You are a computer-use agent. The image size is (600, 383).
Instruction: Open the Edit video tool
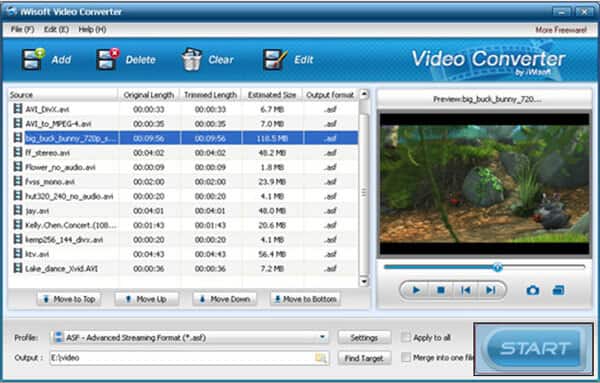click(275, 59)
